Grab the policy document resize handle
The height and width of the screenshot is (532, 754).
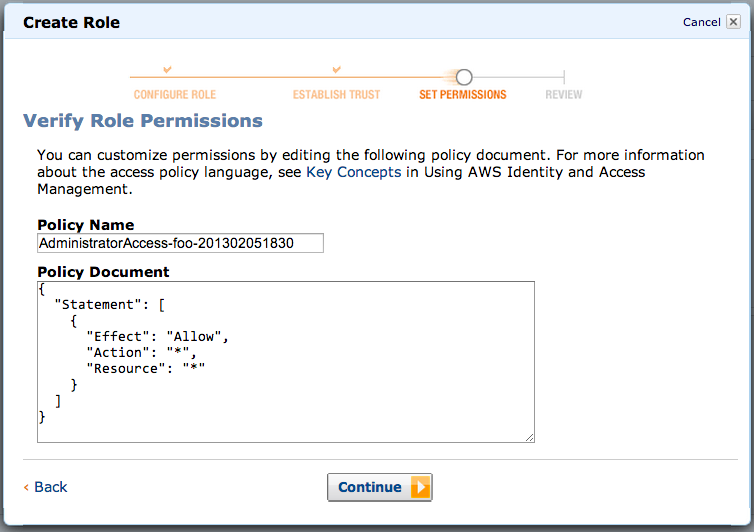coord(529,436)
